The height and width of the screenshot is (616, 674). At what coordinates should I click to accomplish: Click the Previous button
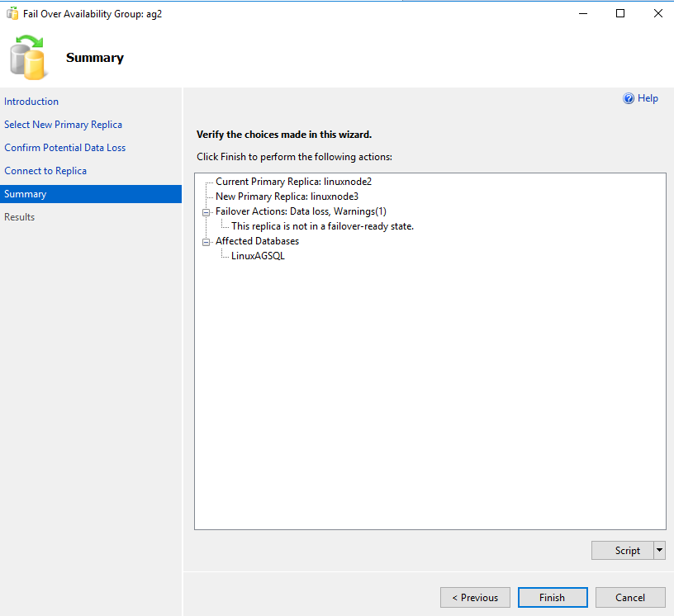coord(475,598)
